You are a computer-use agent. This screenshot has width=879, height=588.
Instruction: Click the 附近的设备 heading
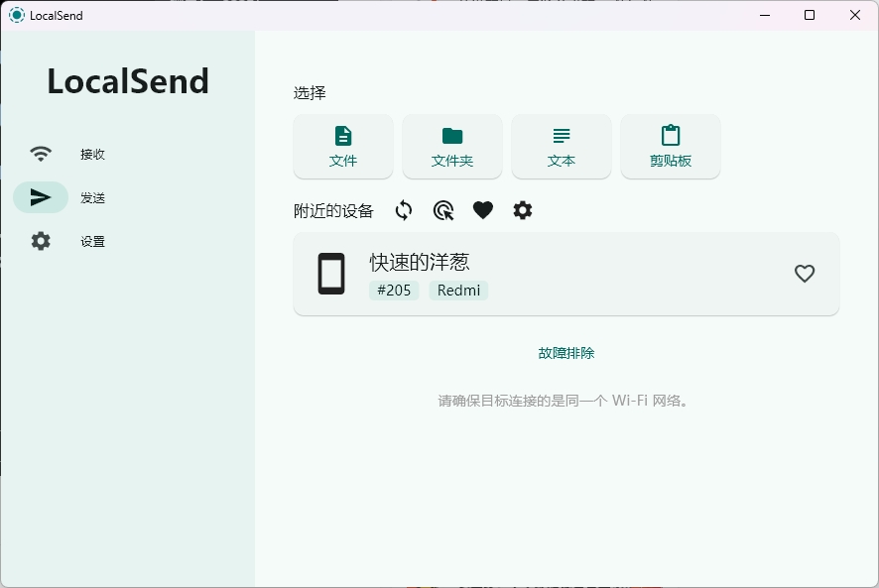[333, 211]
